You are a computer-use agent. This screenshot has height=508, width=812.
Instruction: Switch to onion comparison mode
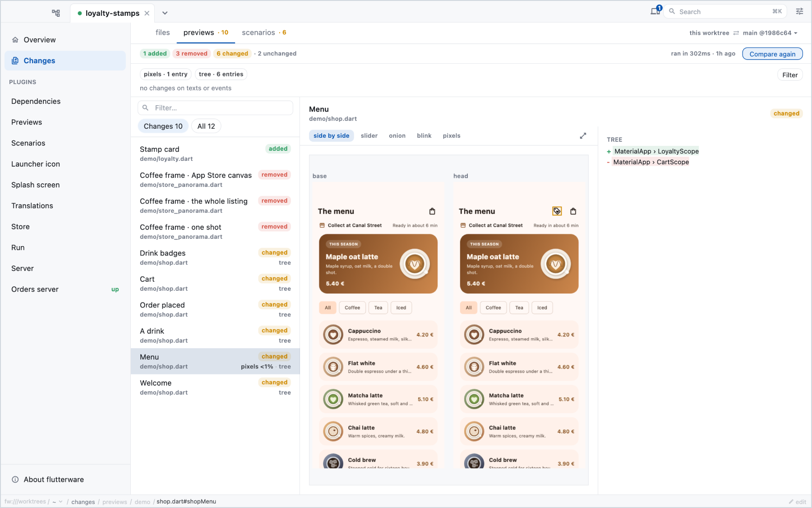click(x=397, y=135)
